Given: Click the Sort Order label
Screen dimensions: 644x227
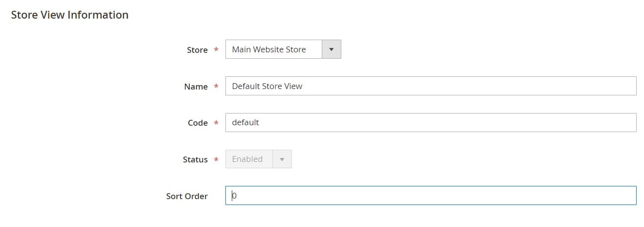Looking at the screenshot, I should 187,196.
